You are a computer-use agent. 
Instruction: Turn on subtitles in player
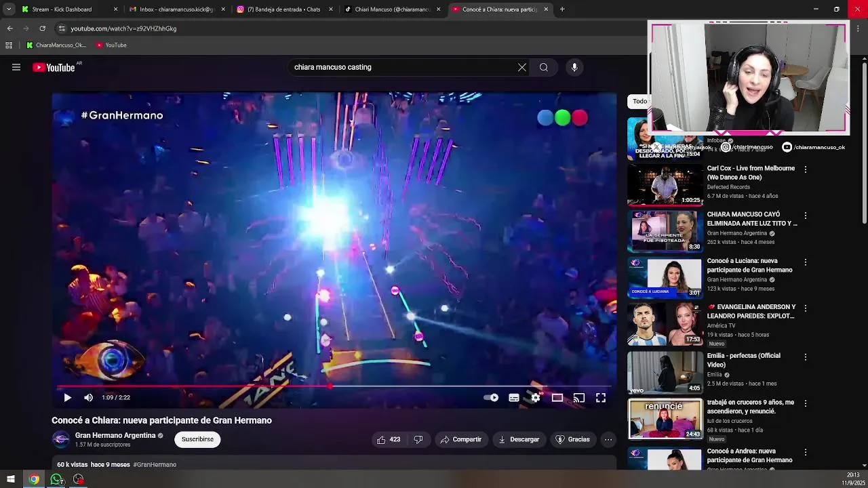(x=514, y=398)
